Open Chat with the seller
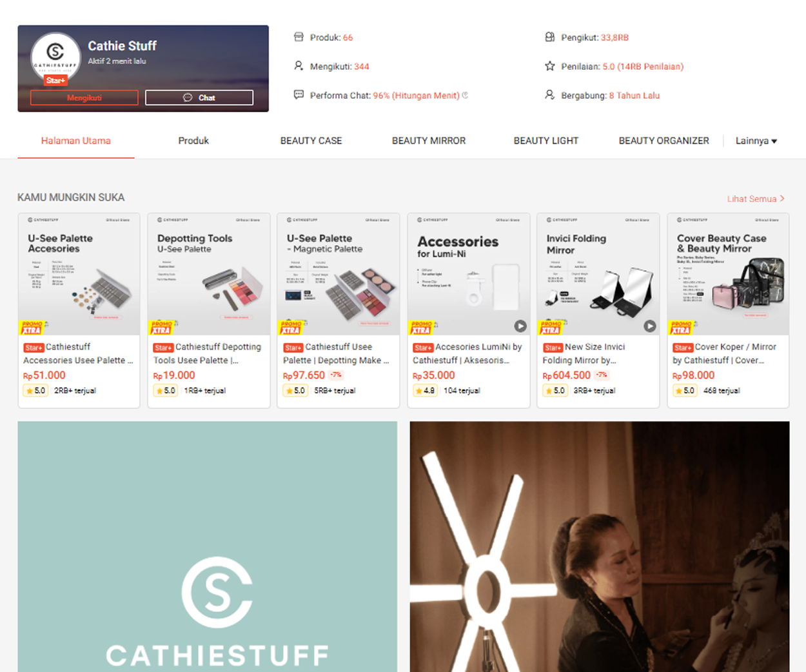806x672 pixels. point(199,97)
